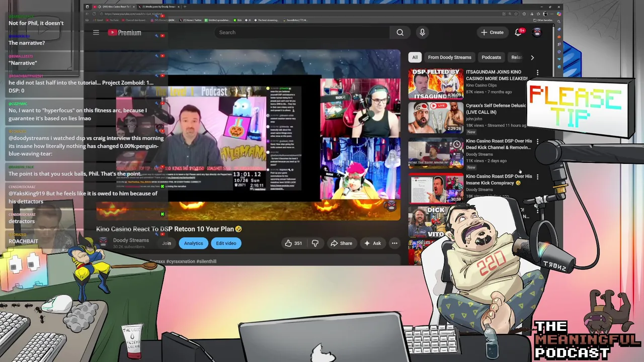This screenshot has height=362, width=644.
Task: Open options menu for ITSAGUNDAM JOINS KINO video
Action: 537,73
